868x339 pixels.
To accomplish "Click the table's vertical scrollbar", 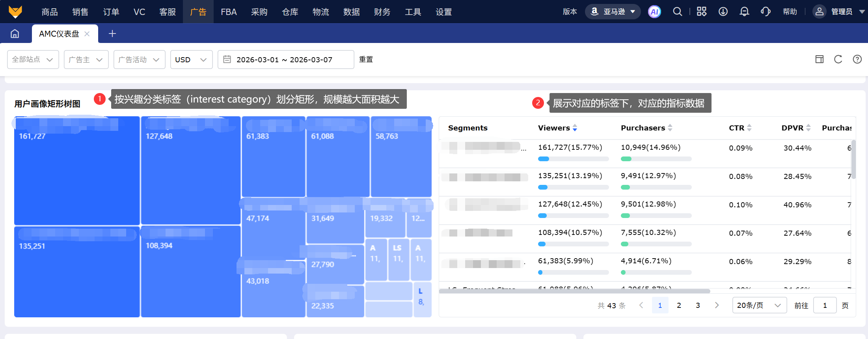I will click(853, 159).
